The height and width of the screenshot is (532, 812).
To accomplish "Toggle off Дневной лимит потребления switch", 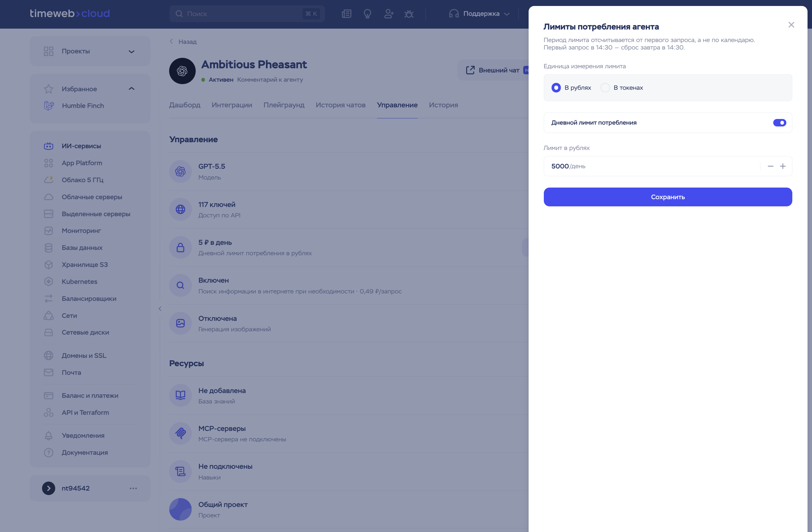I will (779, 123).
